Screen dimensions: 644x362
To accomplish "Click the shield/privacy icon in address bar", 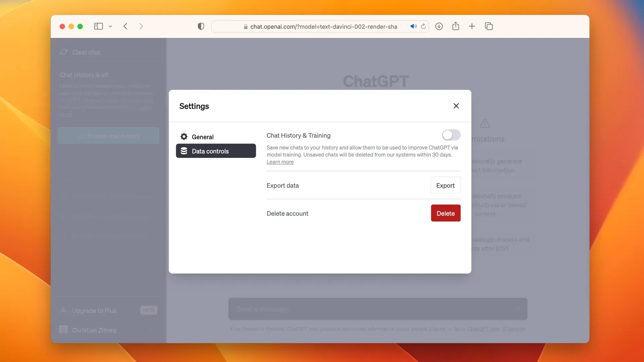I will click(201, 26).
